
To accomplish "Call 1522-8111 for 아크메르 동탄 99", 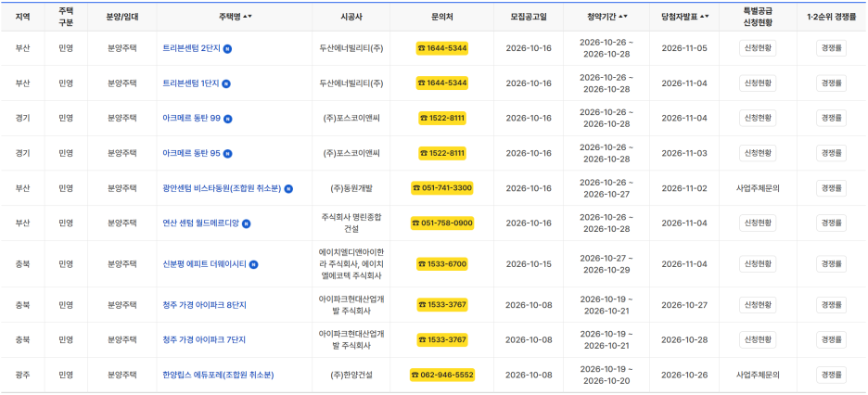I will point(442,119).
